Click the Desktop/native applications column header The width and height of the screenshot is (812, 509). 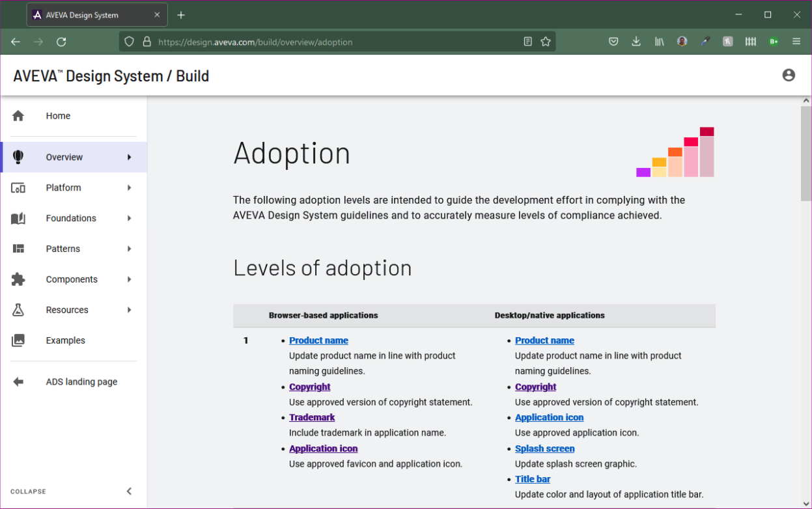(550, 315)
